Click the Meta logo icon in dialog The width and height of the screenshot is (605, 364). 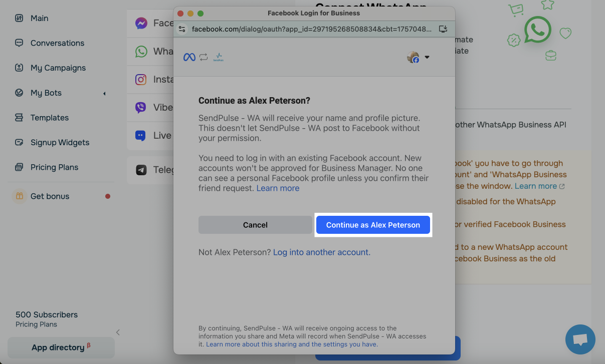click(x=189, y=57)
